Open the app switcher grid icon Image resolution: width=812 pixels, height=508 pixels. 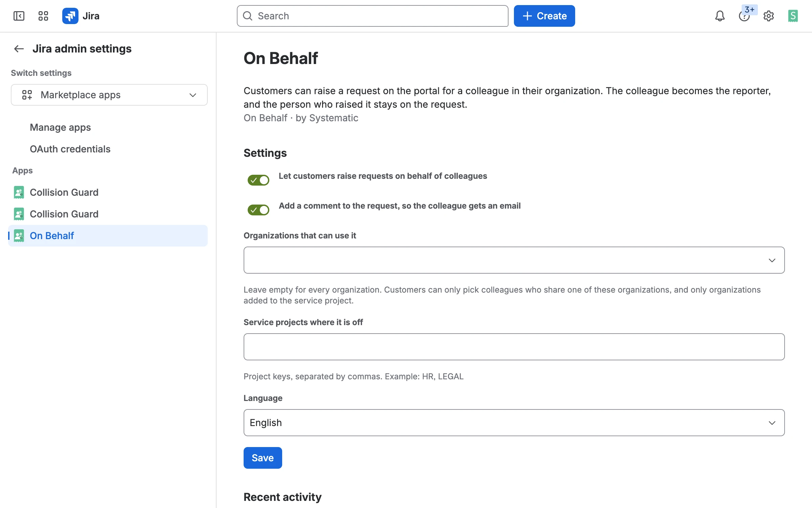(x=43, y=16)
